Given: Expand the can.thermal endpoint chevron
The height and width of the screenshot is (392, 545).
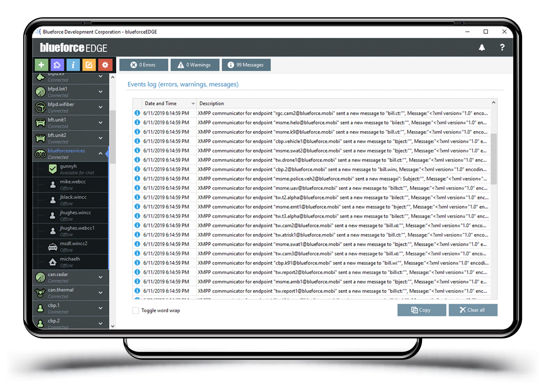Looking at the screenshot, I should 101,293.
